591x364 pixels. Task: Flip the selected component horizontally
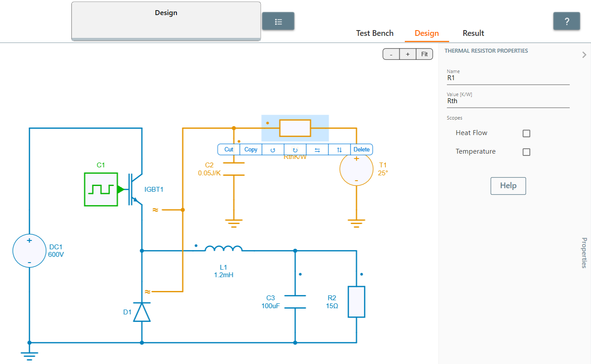coord(317,150)
